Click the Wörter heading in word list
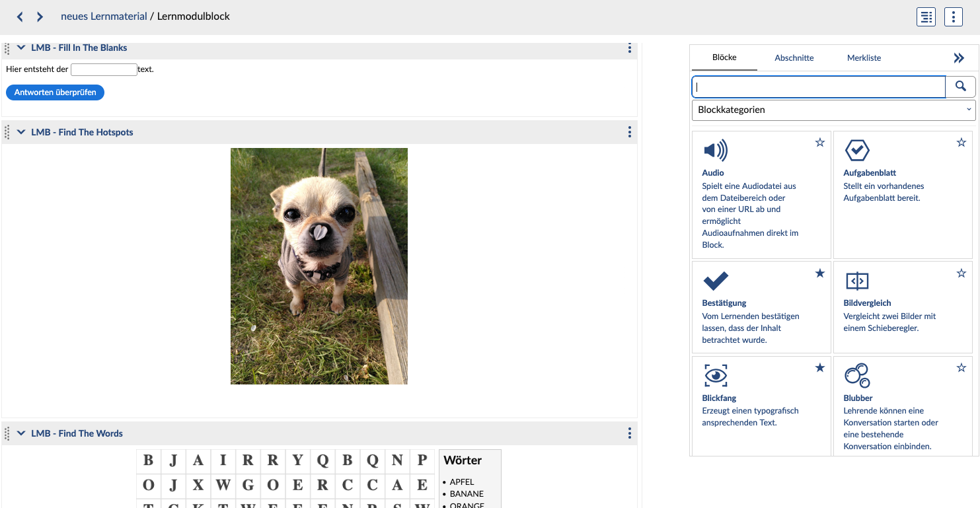The height and width of the screenshot is (508, 980). coord(463,460)
